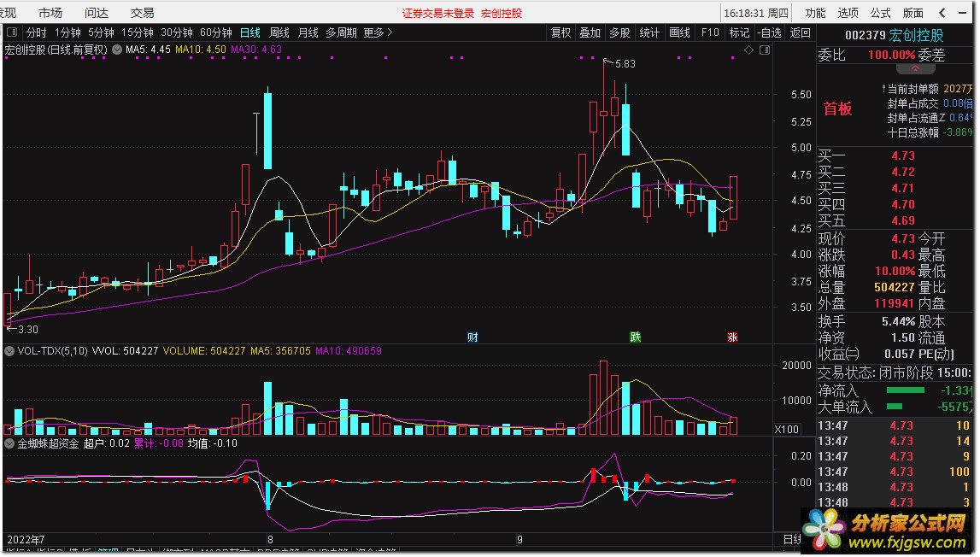Click the green 跌 marker on chart
Screen dimensions: 980x557
pos(635,337)
